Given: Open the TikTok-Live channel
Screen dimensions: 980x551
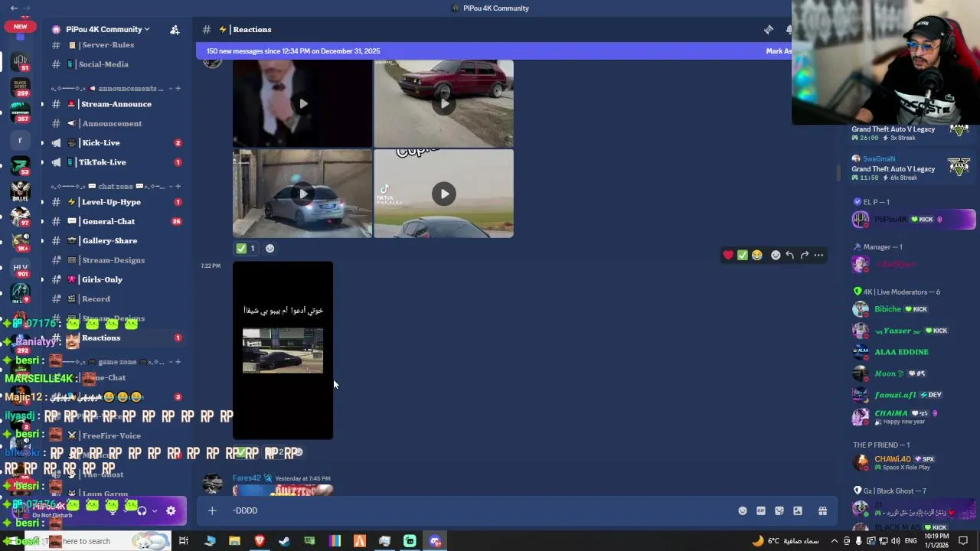Looking at the screenshot, I should pos(115,162).
